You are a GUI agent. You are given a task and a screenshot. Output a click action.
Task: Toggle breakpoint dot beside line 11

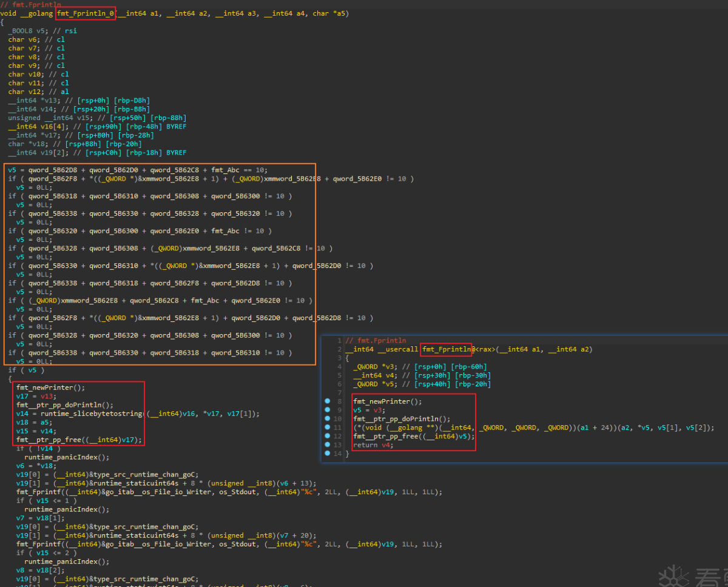tap(328, 428)
